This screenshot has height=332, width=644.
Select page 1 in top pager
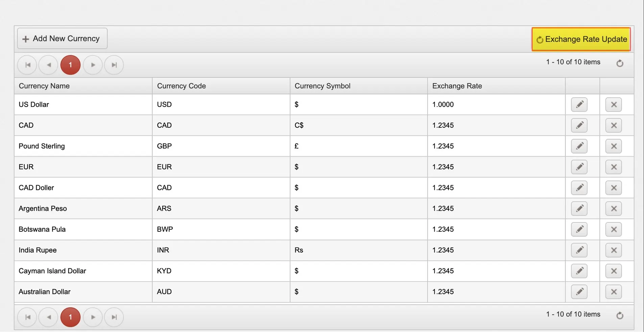[x=70, y=65]
